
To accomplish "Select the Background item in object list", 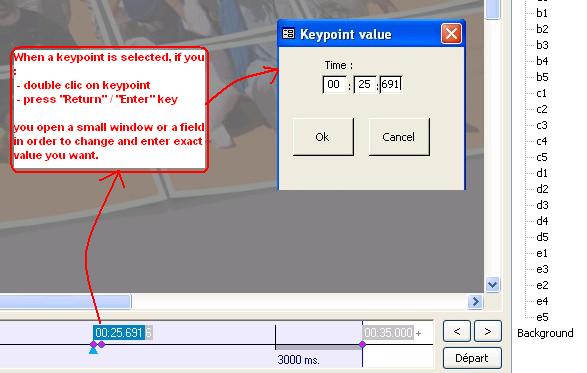I will pos(545,333).
